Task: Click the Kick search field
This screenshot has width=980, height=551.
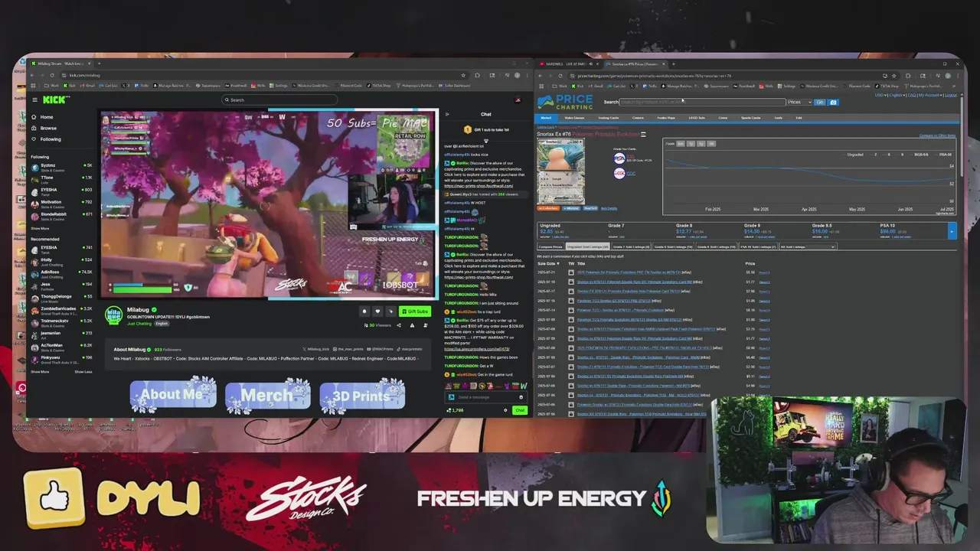Action: coord(279,99)
